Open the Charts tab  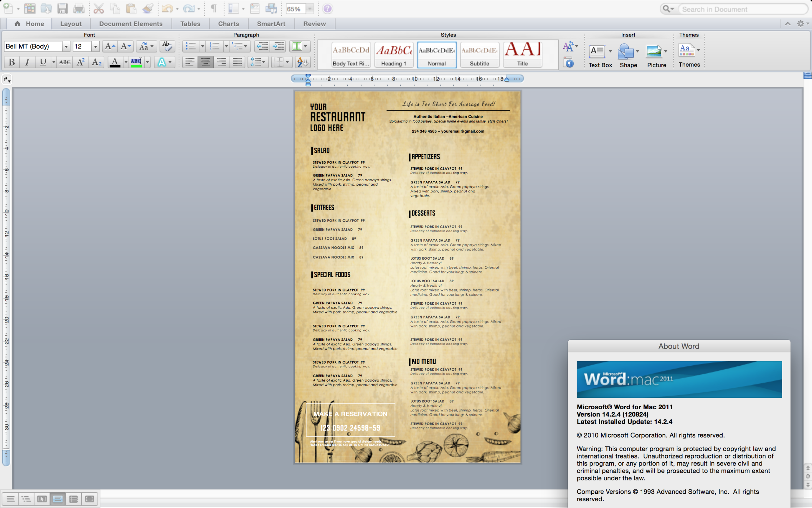click(228, 23)
